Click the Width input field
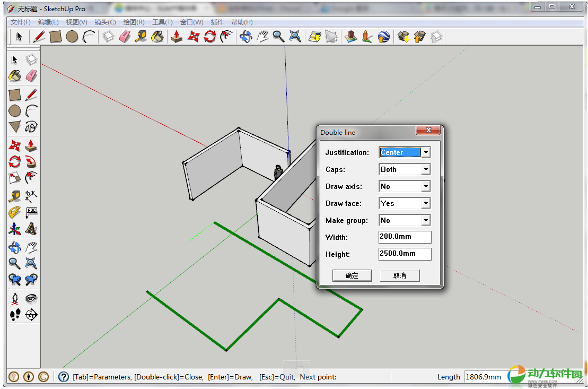 point(405,237)
